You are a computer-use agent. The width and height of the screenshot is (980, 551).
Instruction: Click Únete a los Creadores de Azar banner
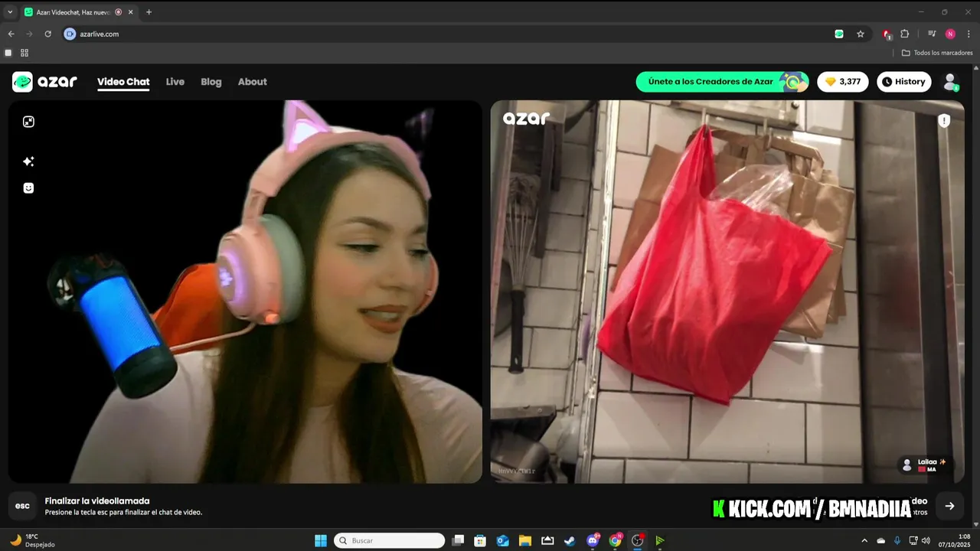(x=722, y=82)
